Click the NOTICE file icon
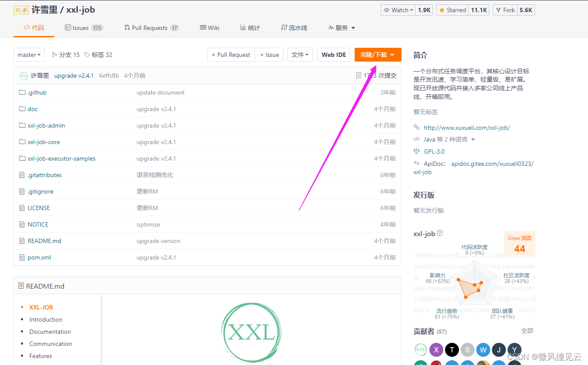Viewport: 588px width, 365px height. pos(22,224)
